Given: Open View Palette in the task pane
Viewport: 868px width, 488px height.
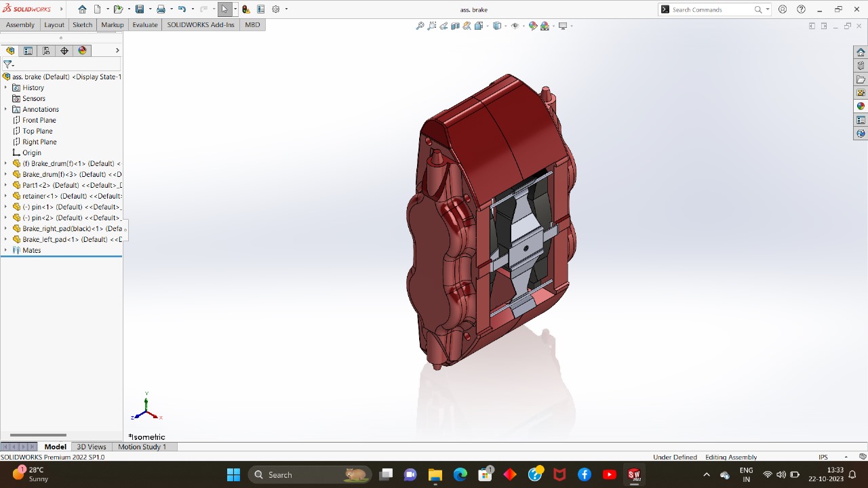Looking at the screenshot, I should [861, 93].
